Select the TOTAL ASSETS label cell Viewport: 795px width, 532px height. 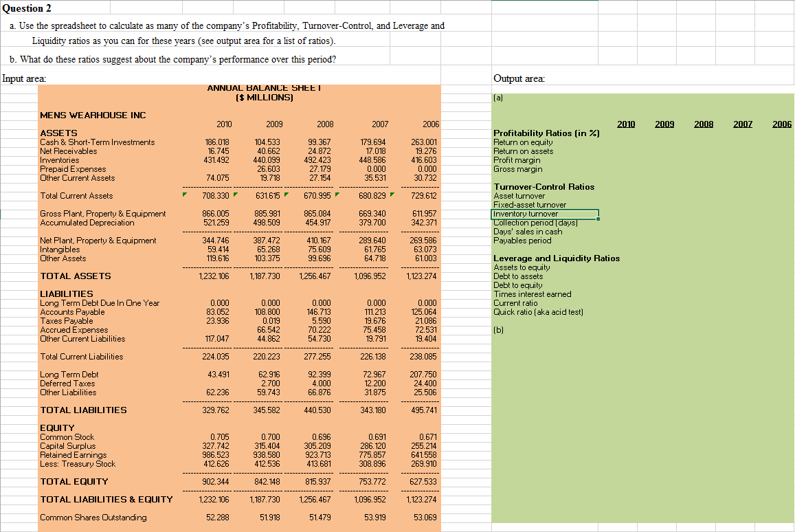75,276
